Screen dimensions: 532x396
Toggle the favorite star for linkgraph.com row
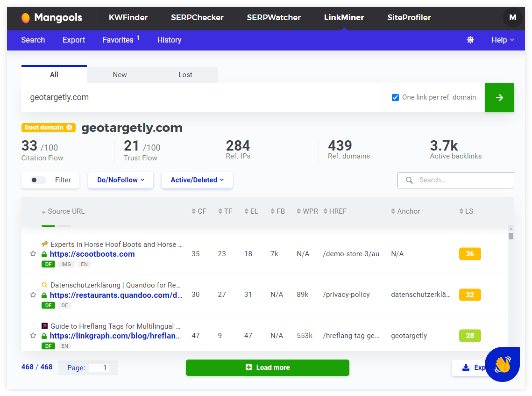pos(33,336)
